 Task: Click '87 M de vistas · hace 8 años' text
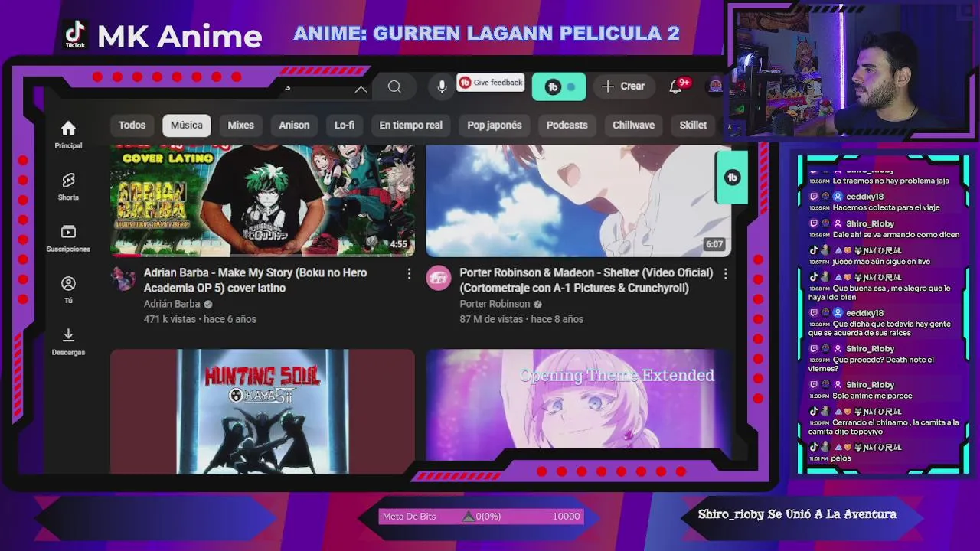[521, 319]
